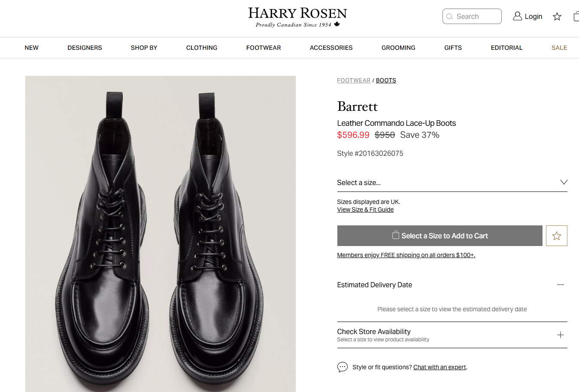Click the Save 37% text
579x392 pixels.
(420, 135)
